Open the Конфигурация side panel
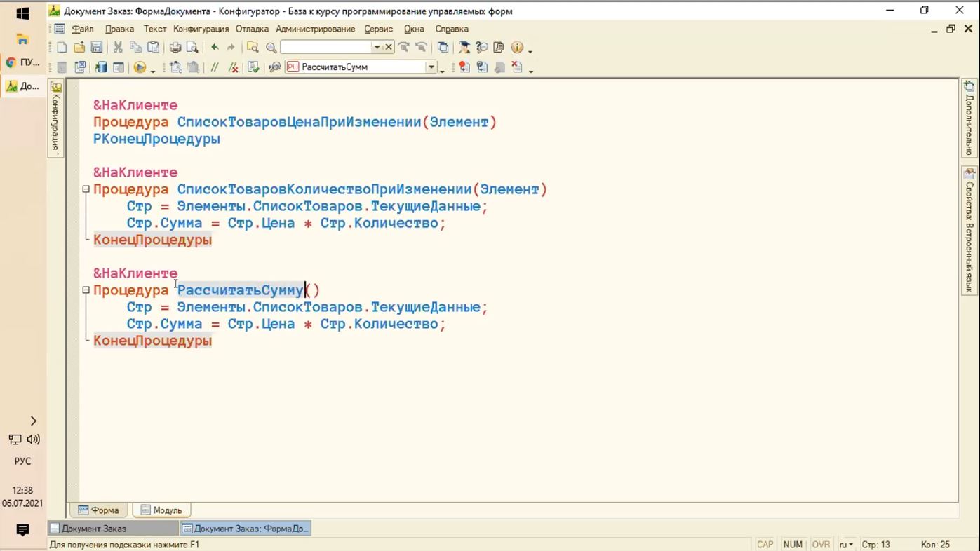Image resolution: width=980 pixels, height=551 pixels. coord(55,118)
